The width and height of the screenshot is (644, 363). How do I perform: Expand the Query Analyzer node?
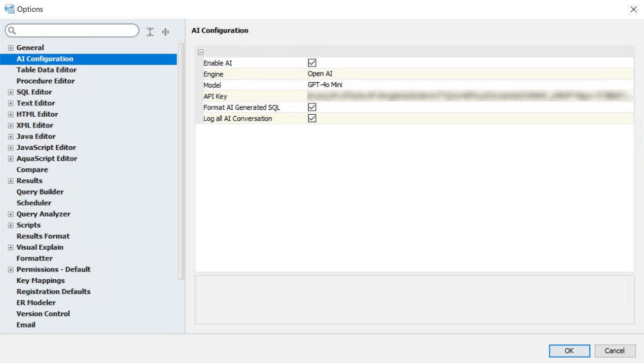coord(11,214)
